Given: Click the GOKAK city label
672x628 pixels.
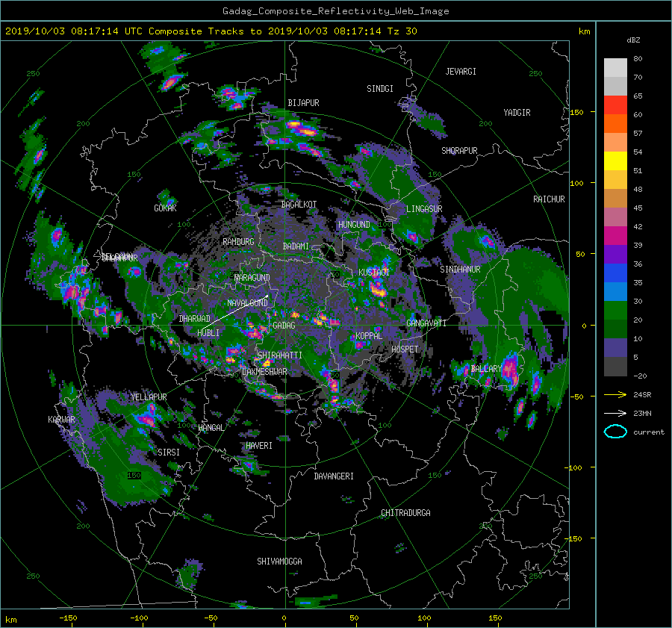Looking at the screenshot, I should click(x=165, y=208).
